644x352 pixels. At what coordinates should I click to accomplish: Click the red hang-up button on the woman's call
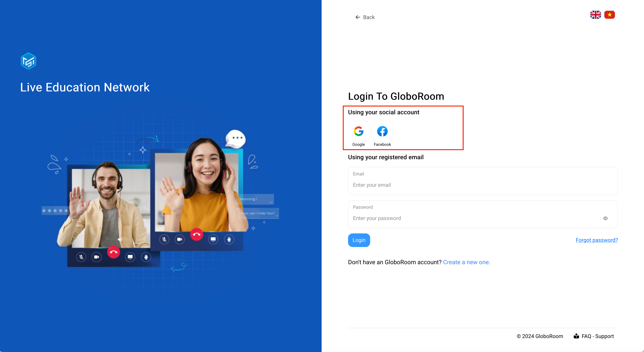tap(196, 235)
